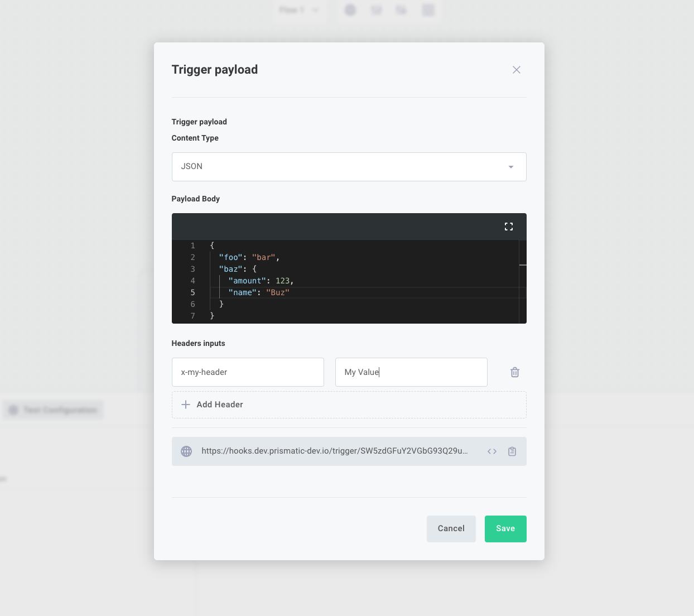Click the x-my-header input field
The height and width of the screenshot is (616, 694).
pyautogui.click(x=248, y=372)
